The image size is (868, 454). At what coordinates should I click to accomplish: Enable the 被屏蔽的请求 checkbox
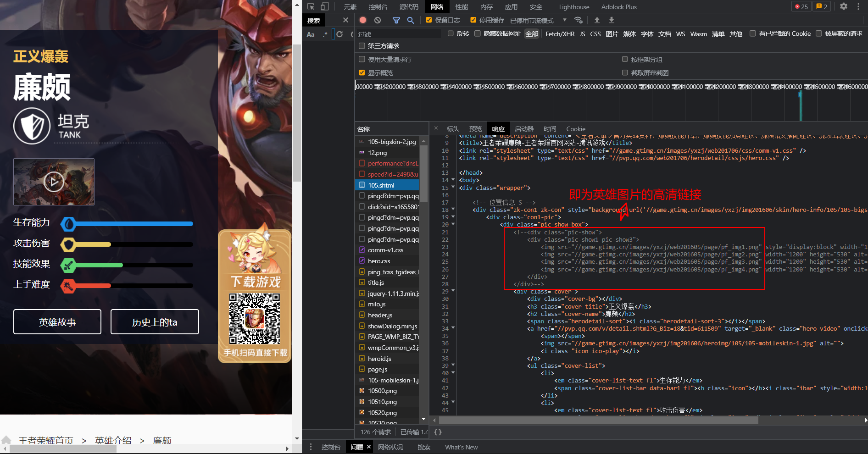pyautogui.click(x=818, y=33)
